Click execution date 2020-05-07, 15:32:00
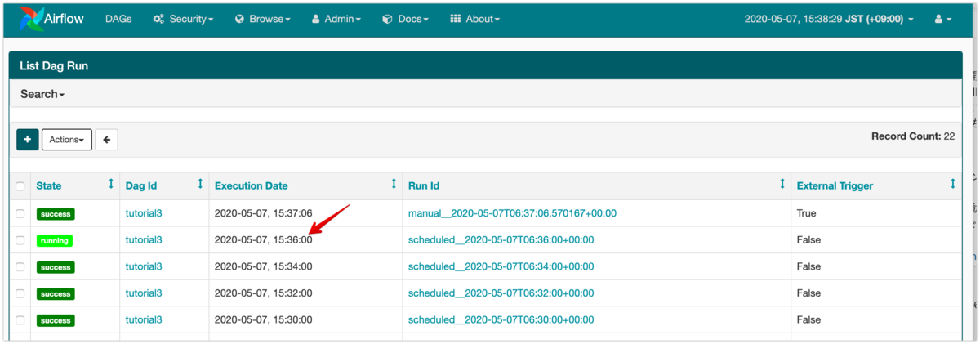Image resolution: width=980 pixels, height=344 pixels. (x=263, y=293)
